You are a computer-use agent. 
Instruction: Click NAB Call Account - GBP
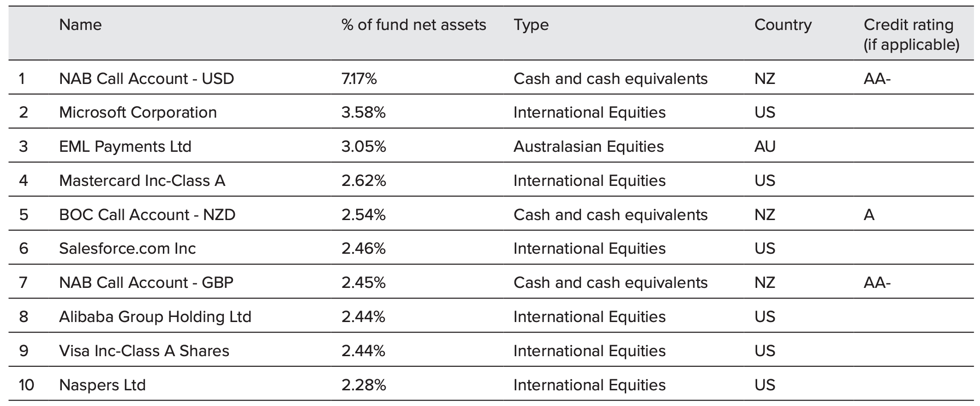(x=146, y=282)
